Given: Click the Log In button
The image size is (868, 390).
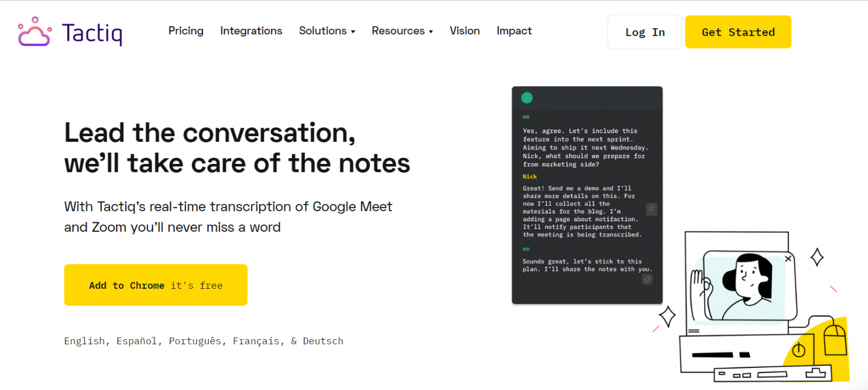Looking at the screenshot, I should pos(644,32).
